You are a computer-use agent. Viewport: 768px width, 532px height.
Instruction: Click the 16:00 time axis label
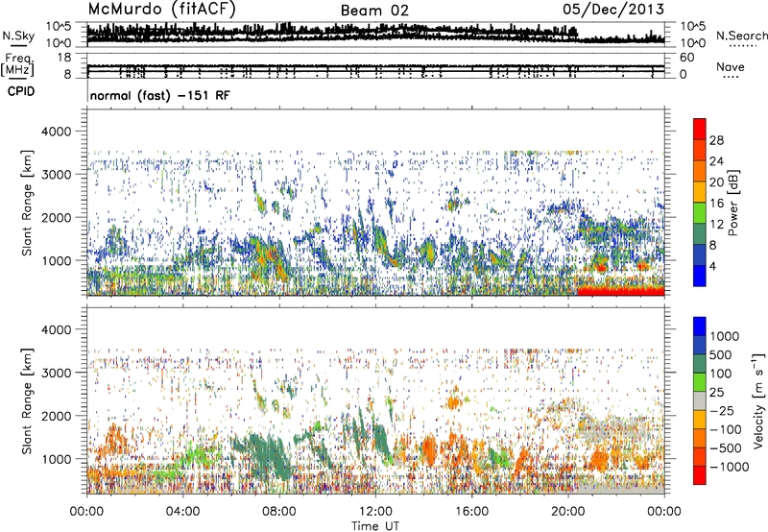point(471,512)
